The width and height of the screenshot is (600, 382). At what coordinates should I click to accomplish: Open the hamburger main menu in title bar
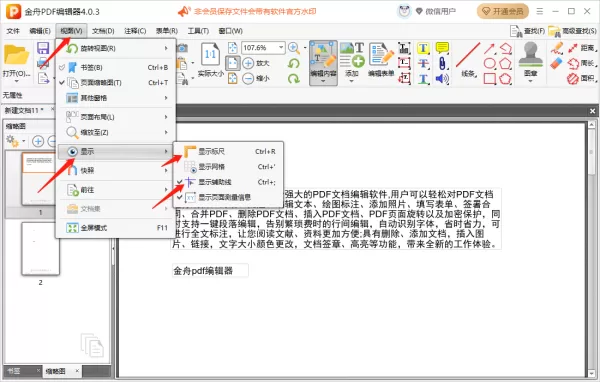tap(540, 11)
